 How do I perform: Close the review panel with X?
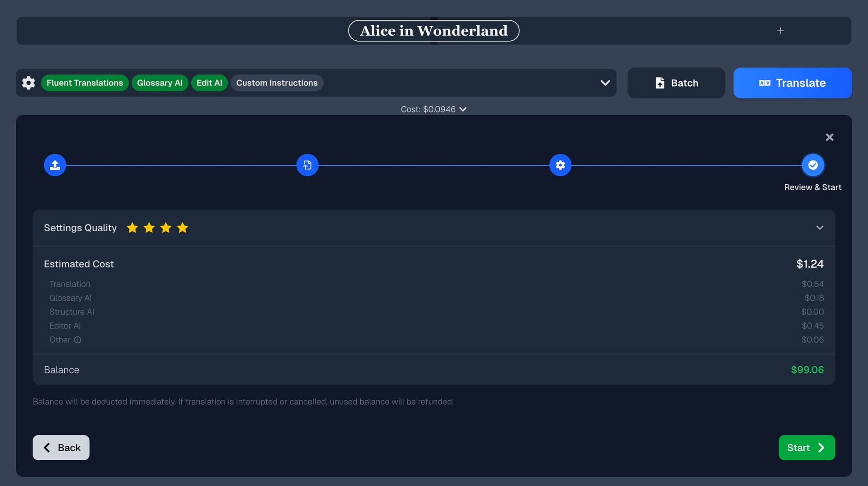pos(829,137)
